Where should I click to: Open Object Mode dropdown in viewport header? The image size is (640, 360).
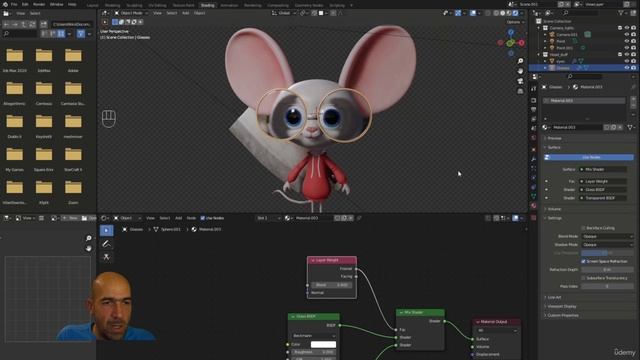pyautogui.click(x=131, y=13)
